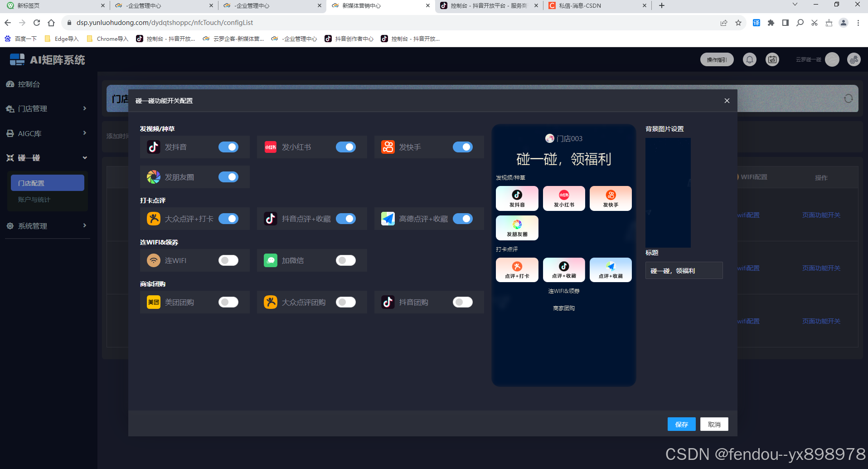Enable the 抖音团购 switch
The width and height of the screenshot is (868, 469).
pyautogui.click(x=463, y=302)
